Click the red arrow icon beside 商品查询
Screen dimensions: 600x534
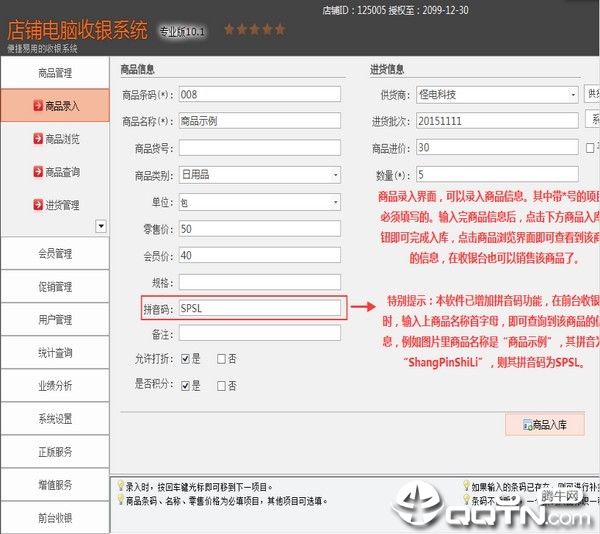38,171
